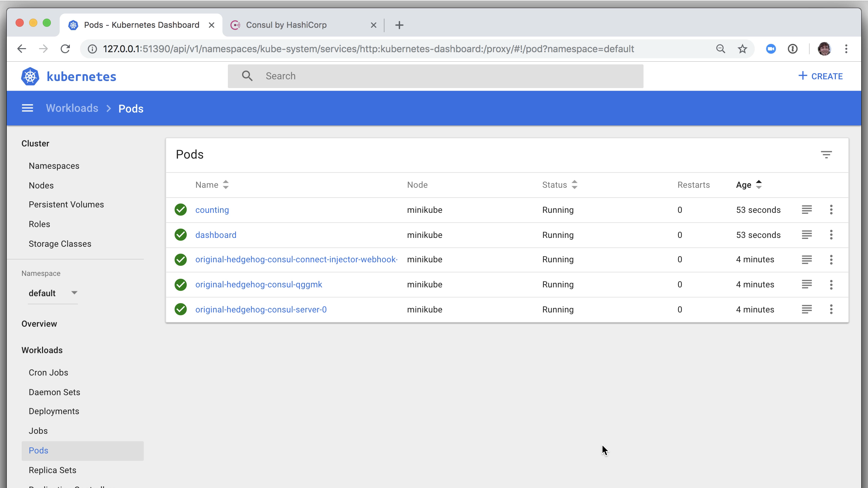Viewport: 868px width, 488px height.
Task: Open three-dot menu for counting pod
Action: pos(831,210)
